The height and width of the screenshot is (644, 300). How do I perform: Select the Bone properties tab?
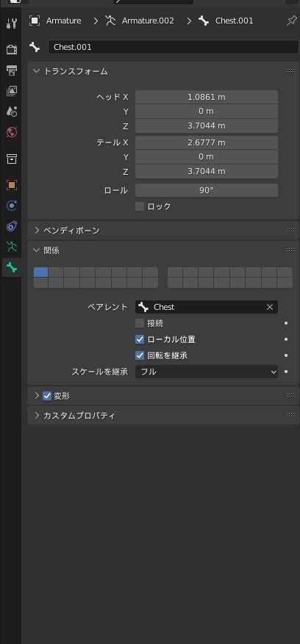coord(12,268)
